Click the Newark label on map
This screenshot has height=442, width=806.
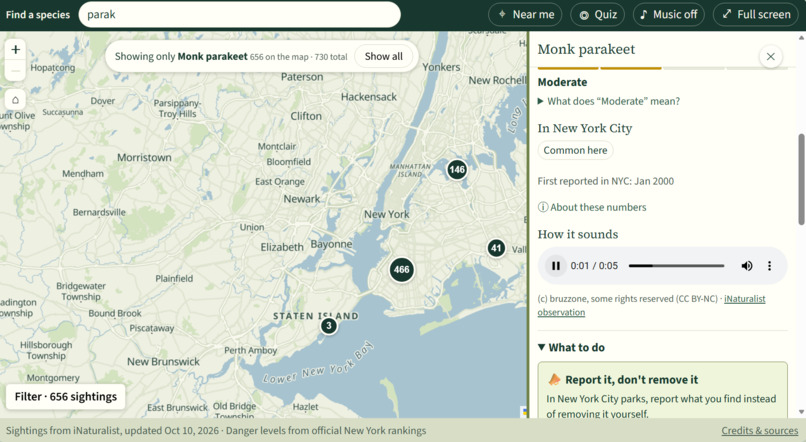pos(302,199)
